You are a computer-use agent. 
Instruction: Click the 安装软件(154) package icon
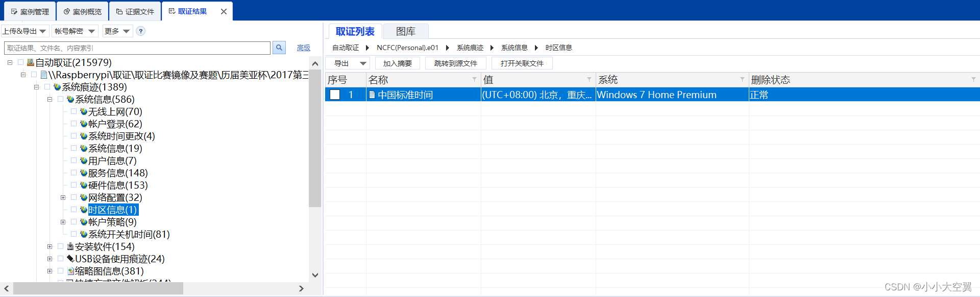(x=70, y=246)
